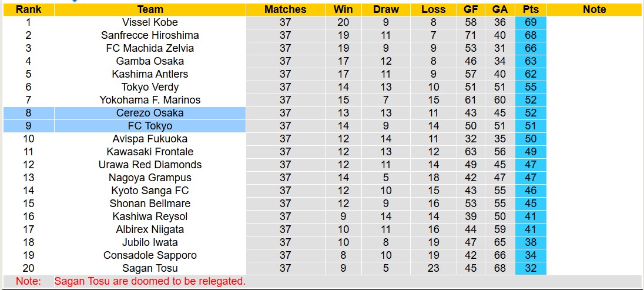Screen dimensions: 644x290
Task: Click Sagan Tosu's 32 points cell
Action: (531, 268)
